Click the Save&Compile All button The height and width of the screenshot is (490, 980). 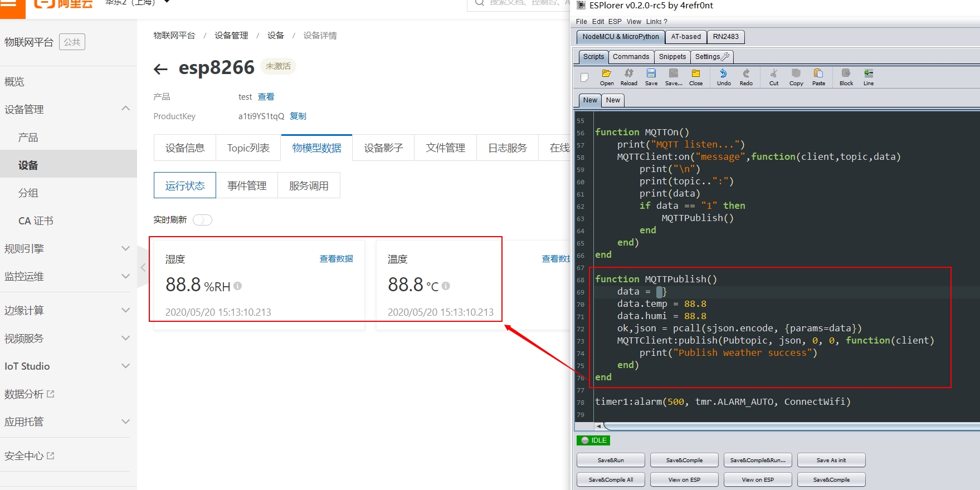click(x=611, y=479)
